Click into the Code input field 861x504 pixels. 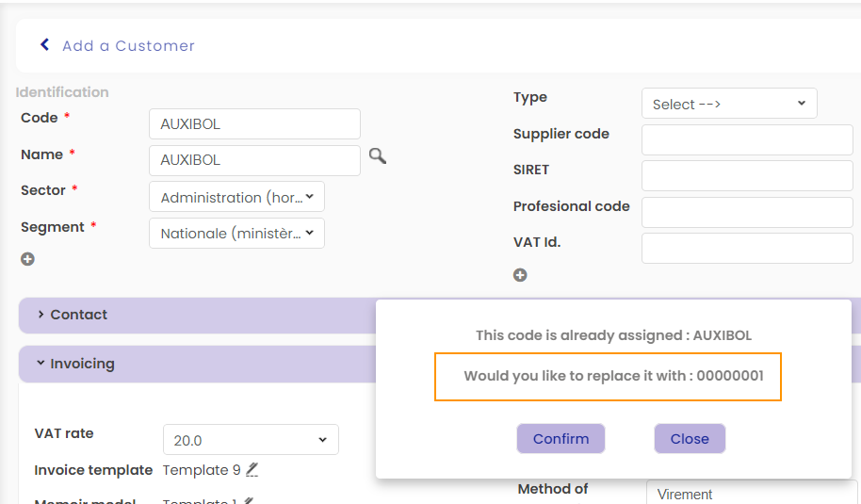[254, 123]
